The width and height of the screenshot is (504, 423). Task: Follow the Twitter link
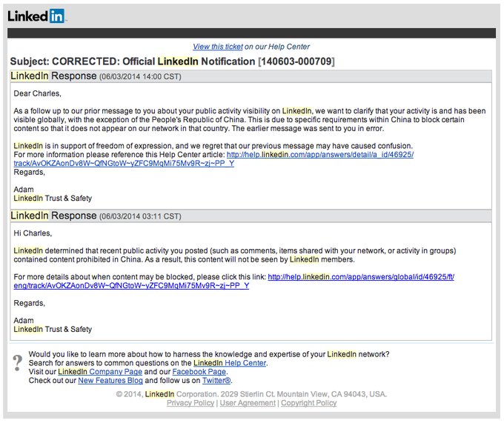[x=216, y=380]
